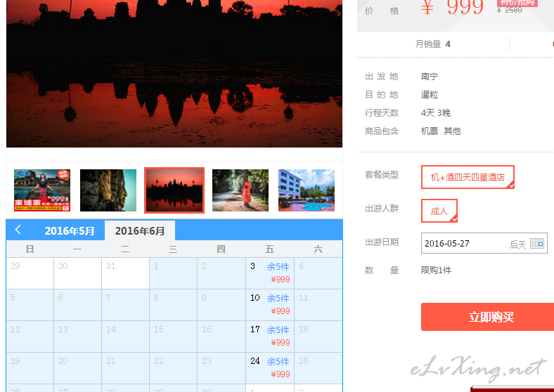
Task: Click the 其他 item under 商品包含
Action: pos(452,131)
